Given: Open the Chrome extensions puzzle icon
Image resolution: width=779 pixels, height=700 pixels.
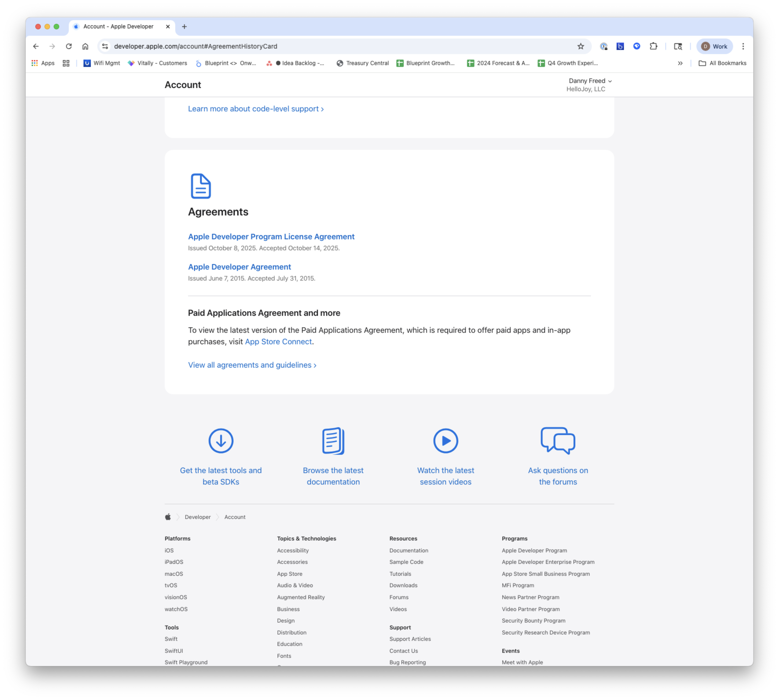Looking at the screenshot, I should (653, 47).
